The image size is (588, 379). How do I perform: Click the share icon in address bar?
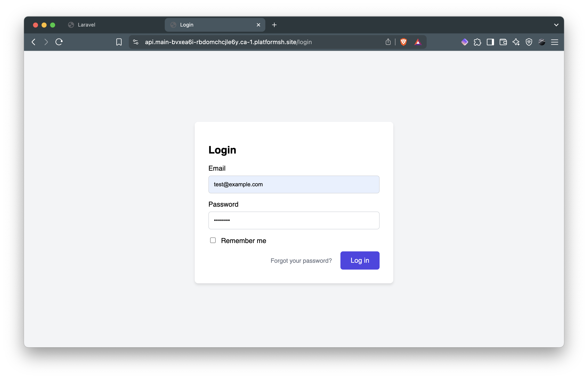388,42
